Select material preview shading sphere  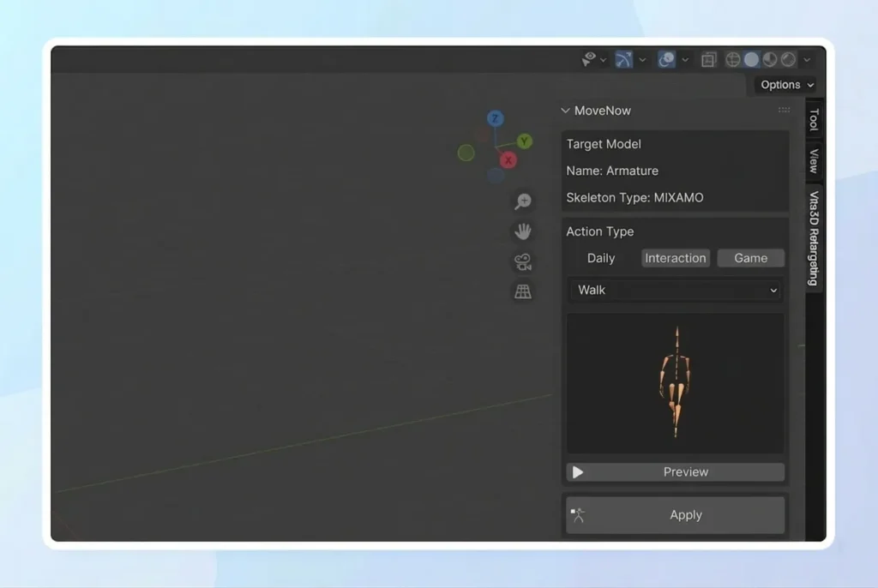pos(770,59)
